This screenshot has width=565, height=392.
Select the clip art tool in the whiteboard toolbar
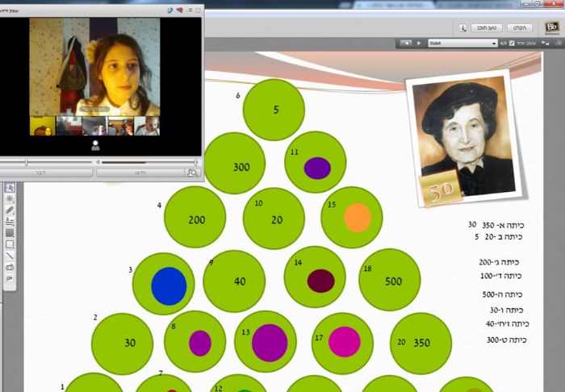[10, 279]
